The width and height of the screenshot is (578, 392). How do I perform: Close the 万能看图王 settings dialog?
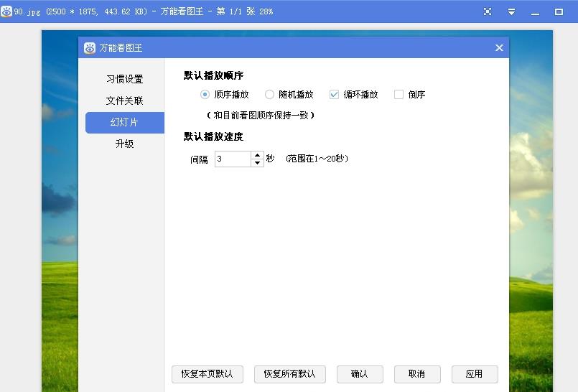(x=499, y=48)
